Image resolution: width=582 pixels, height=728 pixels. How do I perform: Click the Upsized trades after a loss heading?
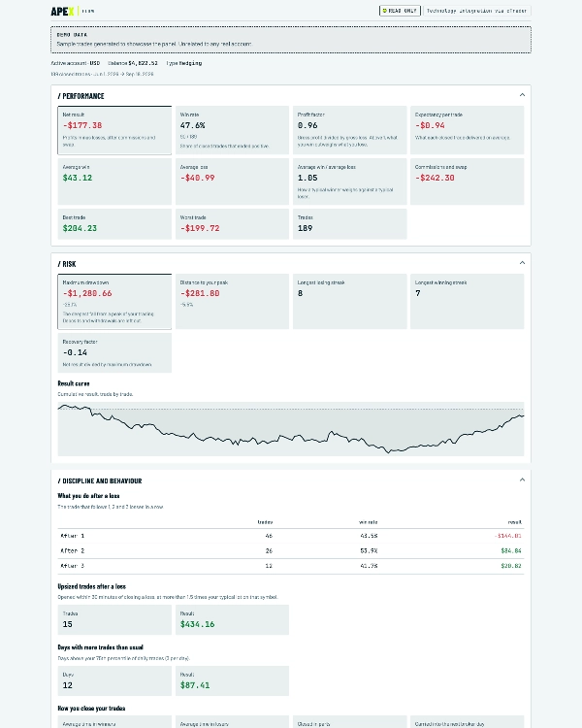92,586
